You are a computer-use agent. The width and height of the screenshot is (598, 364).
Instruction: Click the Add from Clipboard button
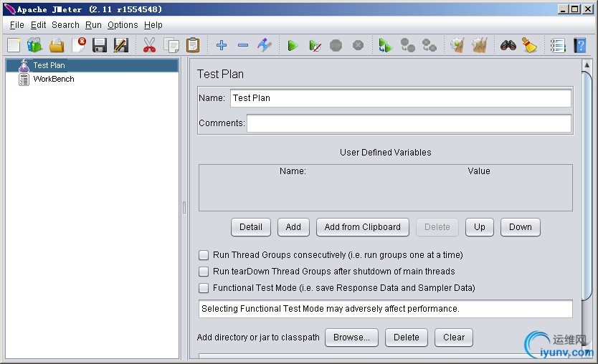coord(362,227)
